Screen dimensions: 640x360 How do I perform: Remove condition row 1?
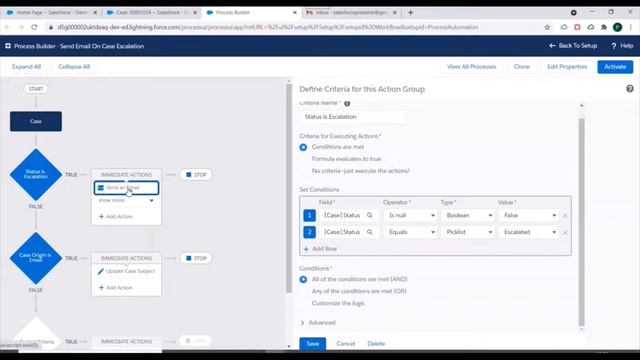tap(565, 216)
